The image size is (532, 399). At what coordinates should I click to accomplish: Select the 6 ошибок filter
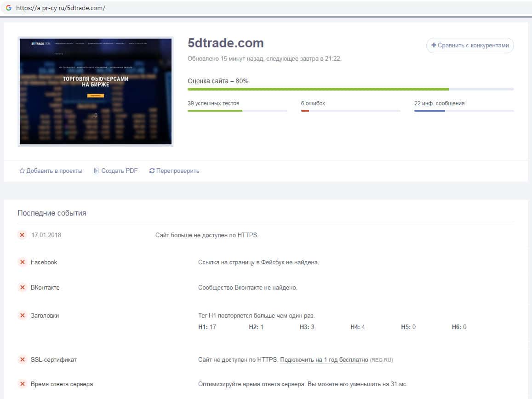(x=313, y=103)
